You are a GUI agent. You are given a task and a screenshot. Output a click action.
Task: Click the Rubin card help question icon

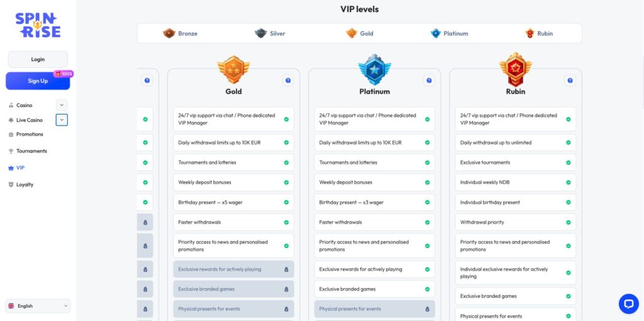569,81
